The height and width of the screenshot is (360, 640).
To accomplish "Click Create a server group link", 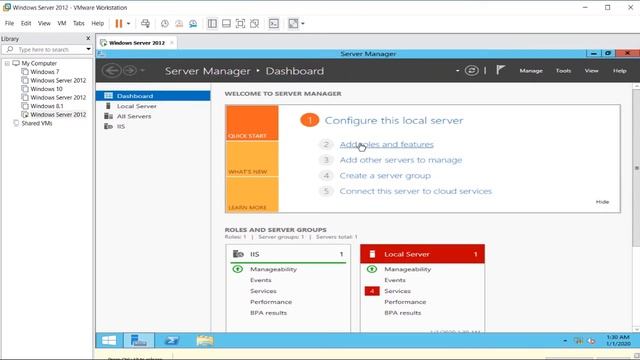I will (385, 176).
